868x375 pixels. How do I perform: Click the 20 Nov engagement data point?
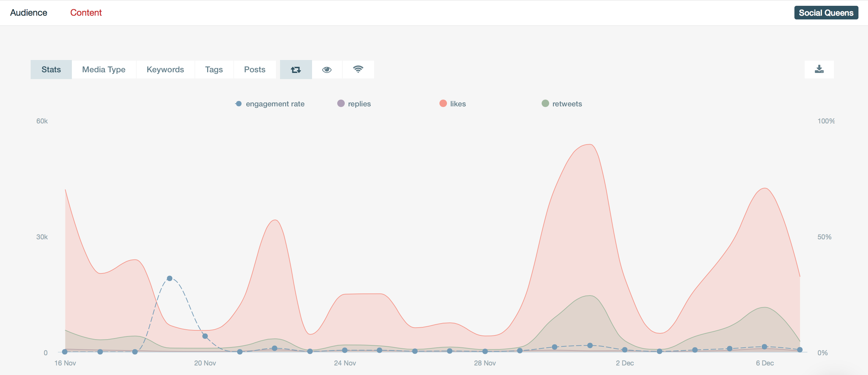click(x=205, y=336)
